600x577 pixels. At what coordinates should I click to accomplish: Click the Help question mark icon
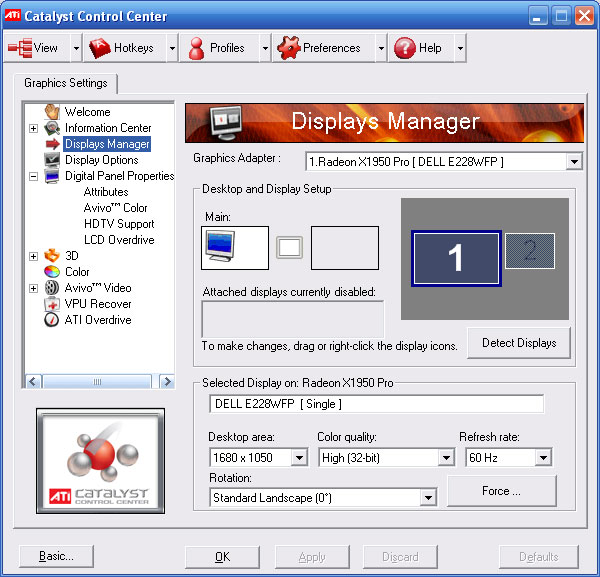405,48
